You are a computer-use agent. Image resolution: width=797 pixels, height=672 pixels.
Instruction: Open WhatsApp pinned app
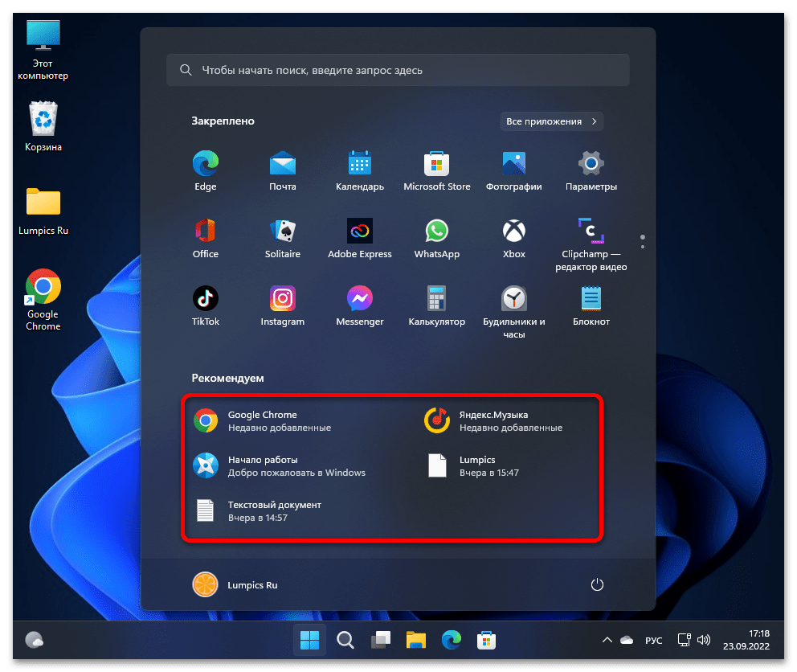436,238
